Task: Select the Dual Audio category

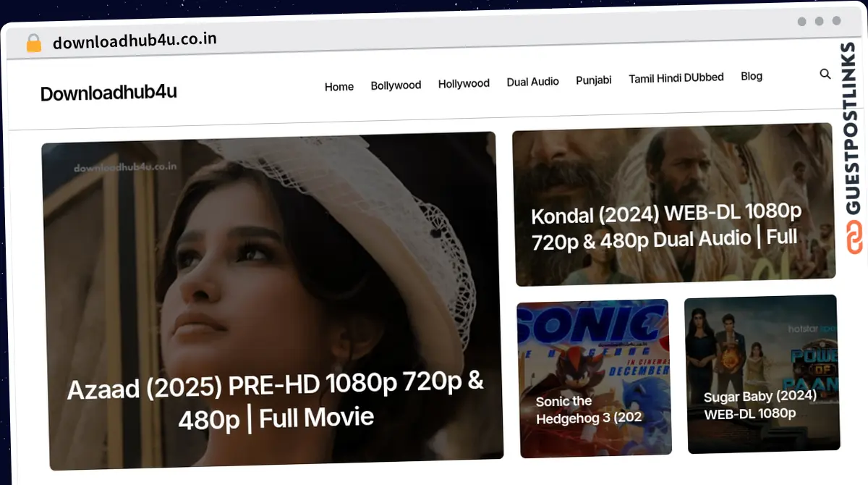Action: [533, 82]
